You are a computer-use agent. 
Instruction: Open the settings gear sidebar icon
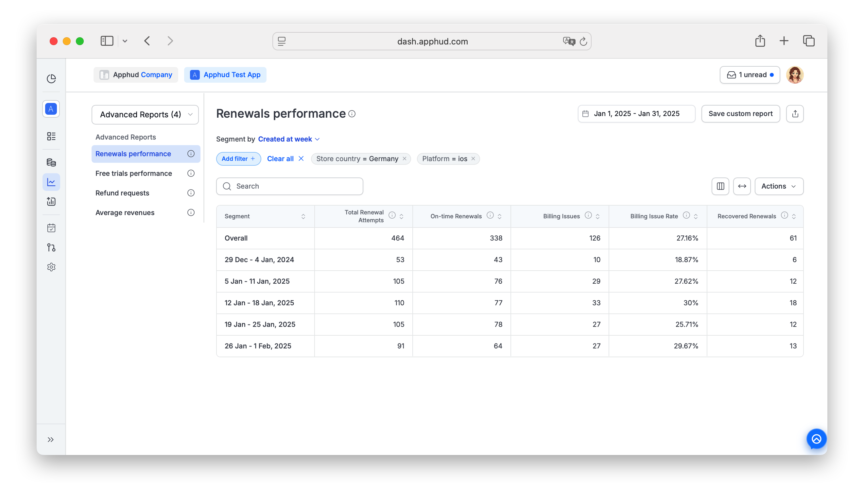pyautogui.click(x=51, y=267)
